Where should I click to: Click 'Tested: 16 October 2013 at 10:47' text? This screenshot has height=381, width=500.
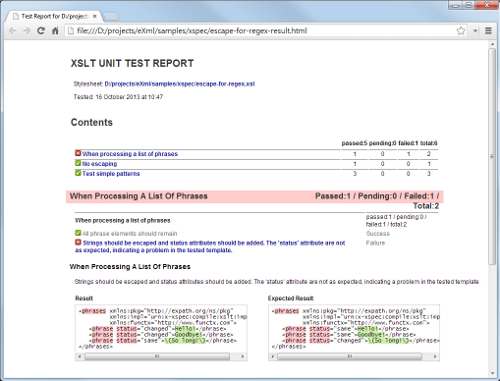(x=118, y=97)
